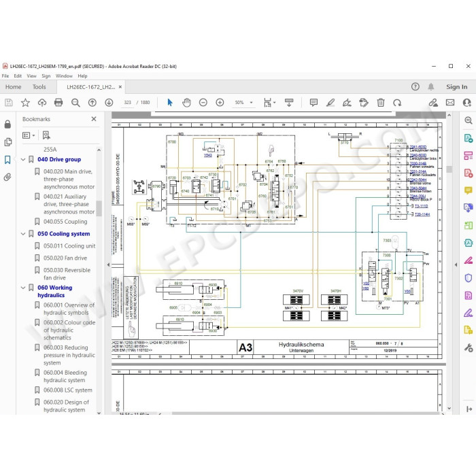Add a sticky note comment

coord(313,103)
